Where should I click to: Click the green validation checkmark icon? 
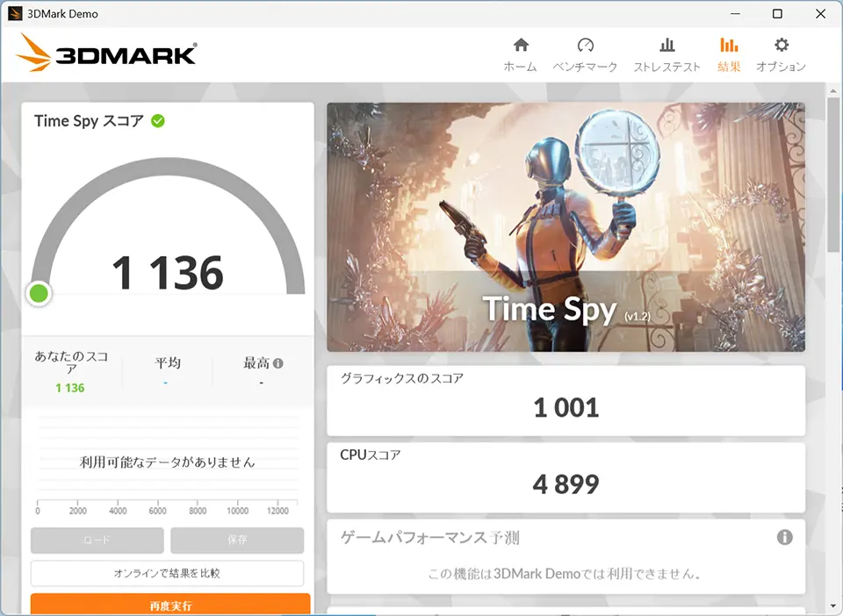pyautogui.click(x=158, y=121)
